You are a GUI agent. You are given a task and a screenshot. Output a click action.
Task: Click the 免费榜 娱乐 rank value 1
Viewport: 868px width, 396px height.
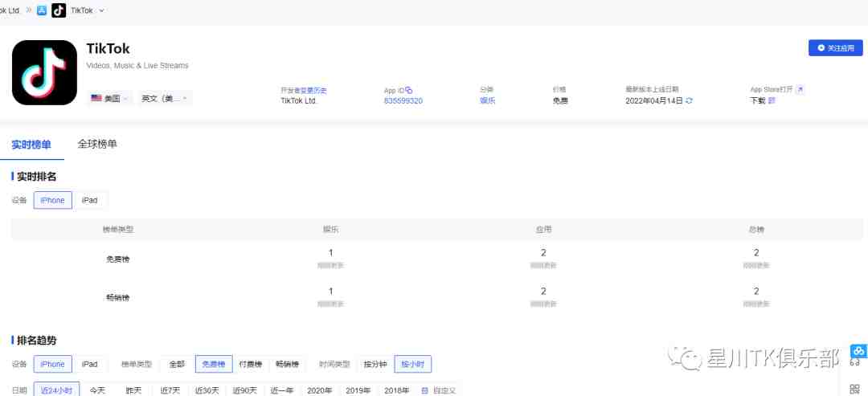tap(330, 253)
